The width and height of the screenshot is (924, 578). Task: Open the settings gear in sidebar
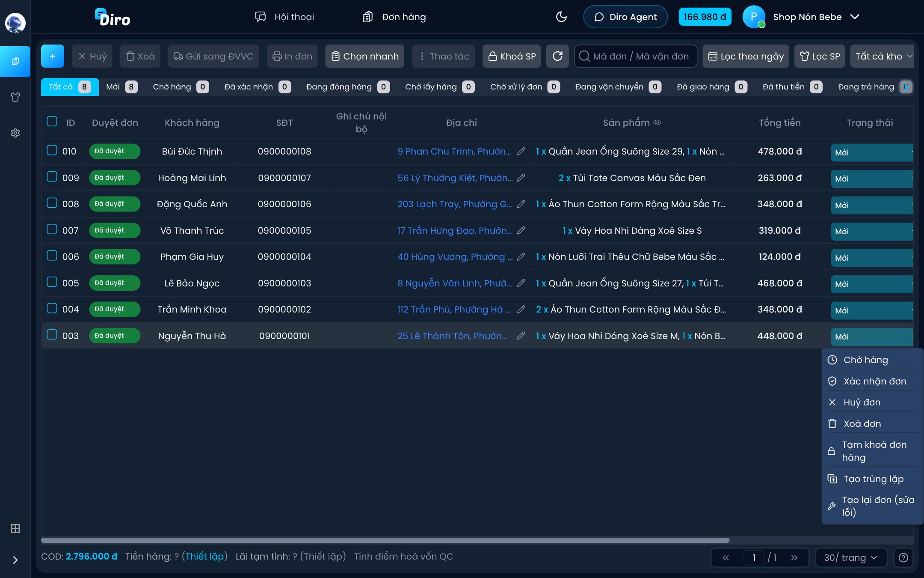pos(15,133)
